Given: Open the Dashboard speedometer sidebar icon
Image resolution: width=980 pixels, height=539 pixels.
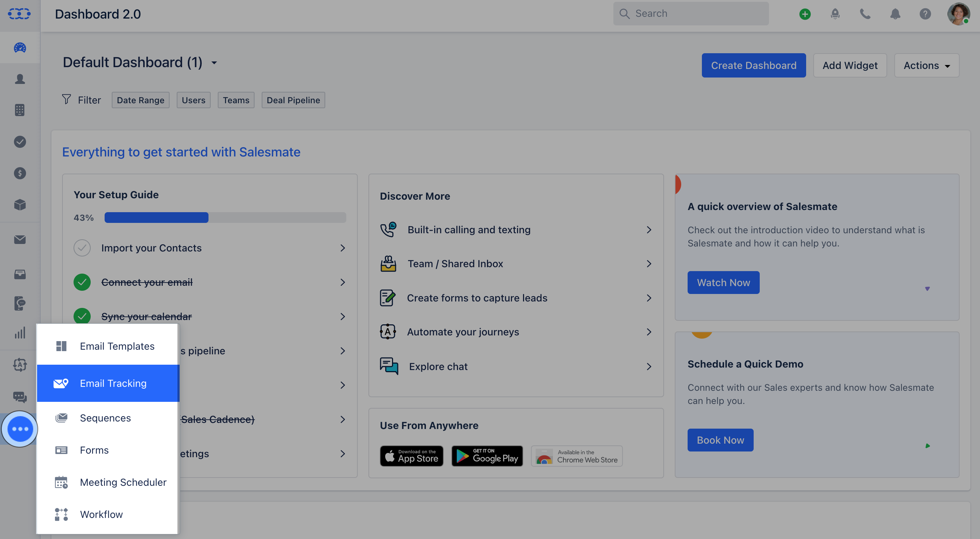Looking at the screenshot, I should (20, 48).
